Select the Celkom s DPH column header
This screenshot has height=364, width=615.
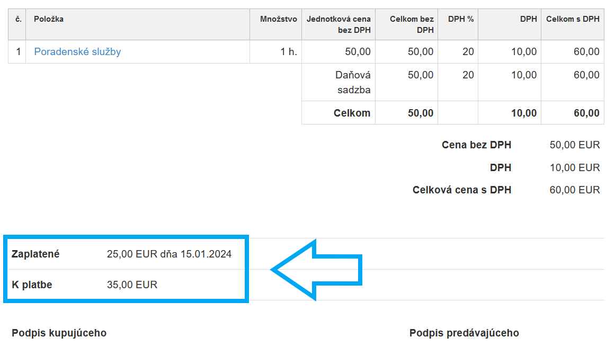[573, 20]
